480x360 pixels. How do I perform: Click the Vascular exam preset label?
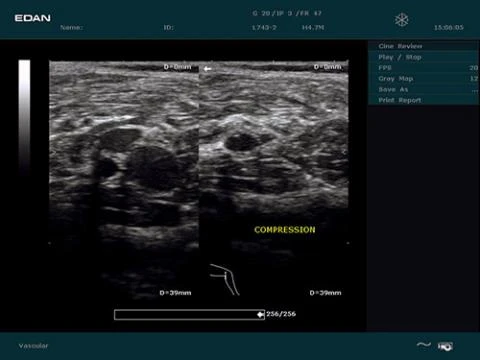[x=33, y=346]
